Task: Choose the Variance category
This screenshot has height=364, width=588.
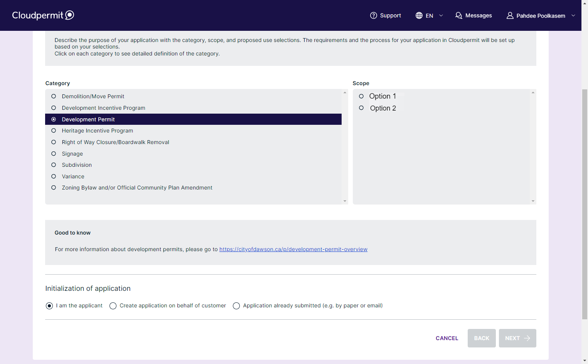Action: point(193,176)
